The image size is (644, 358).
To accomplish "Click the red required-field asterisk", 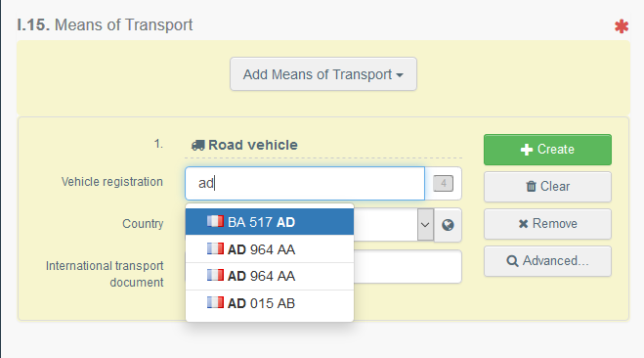I will [x=622, y=26].
